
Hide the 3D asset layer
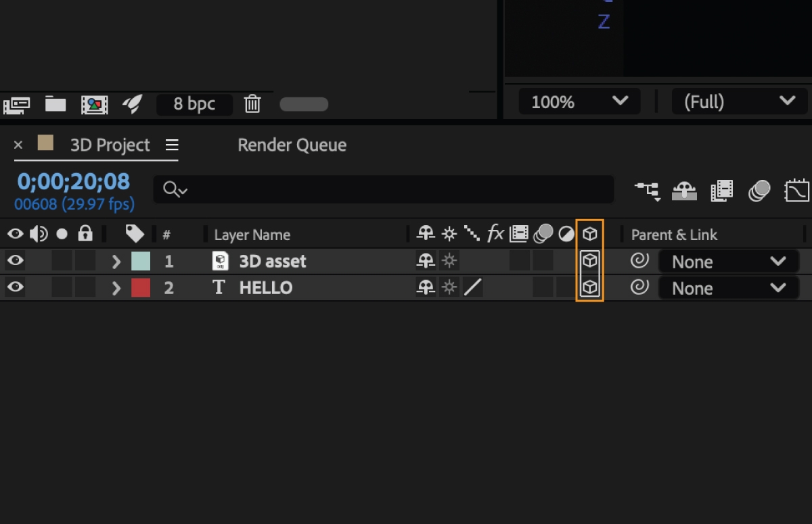click(15, 261)
